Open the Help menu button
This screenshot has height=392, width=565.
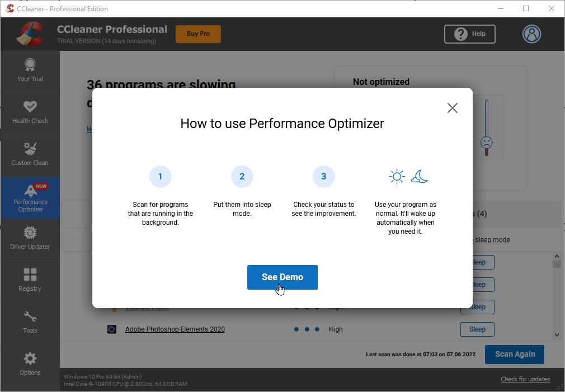(469, 34)
